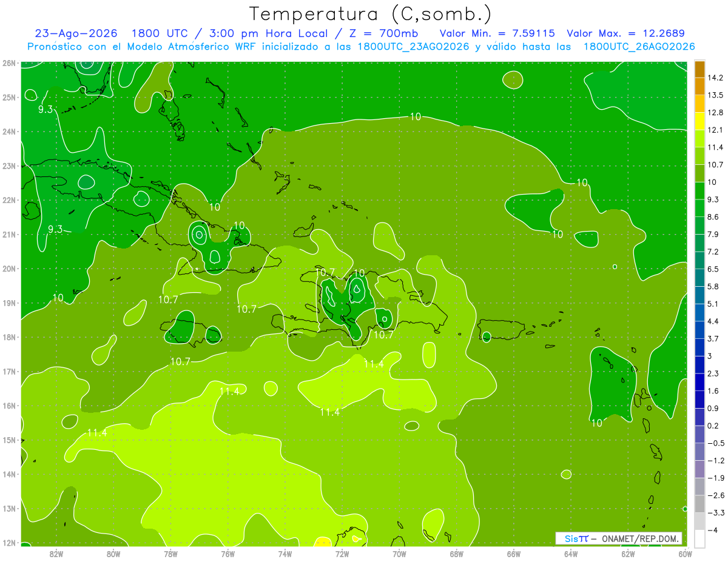Pick dark blue swatch between 1.6 and 2.3
The height and width of the screenshot is (562, 728).
tap(699, 382)
